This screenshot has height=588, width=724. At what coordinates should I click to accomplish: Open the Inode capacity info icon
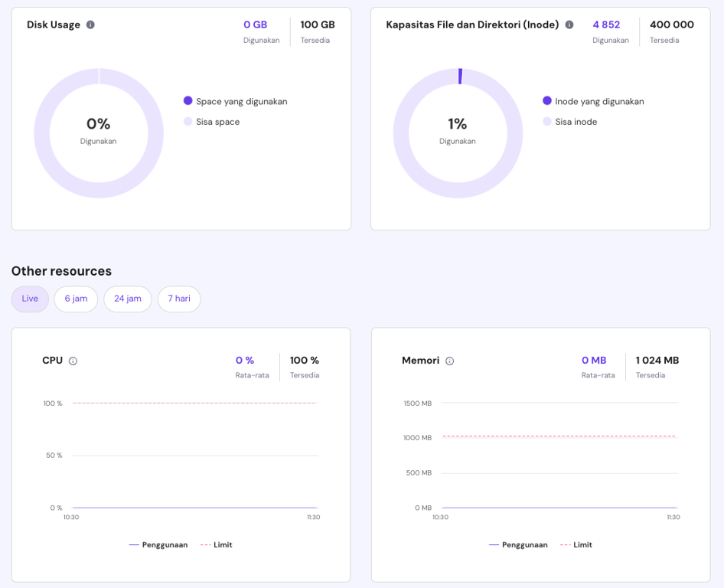(569, 24)
